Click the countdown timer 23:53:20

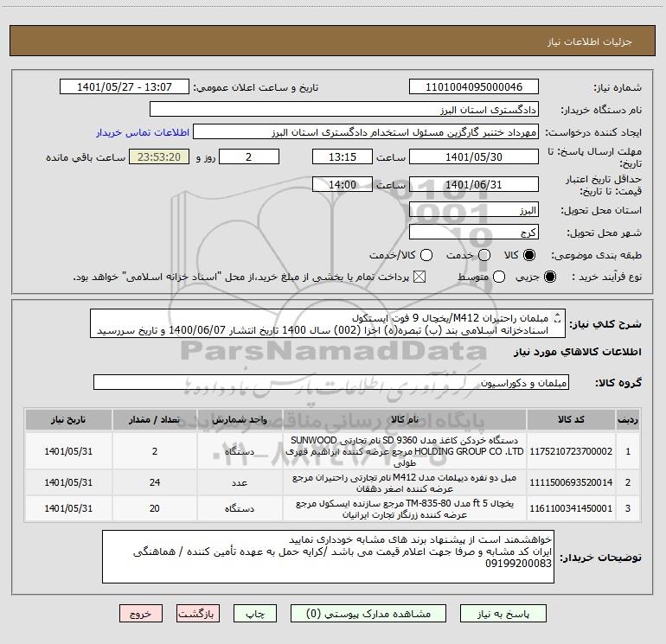(x=159, y=156)
